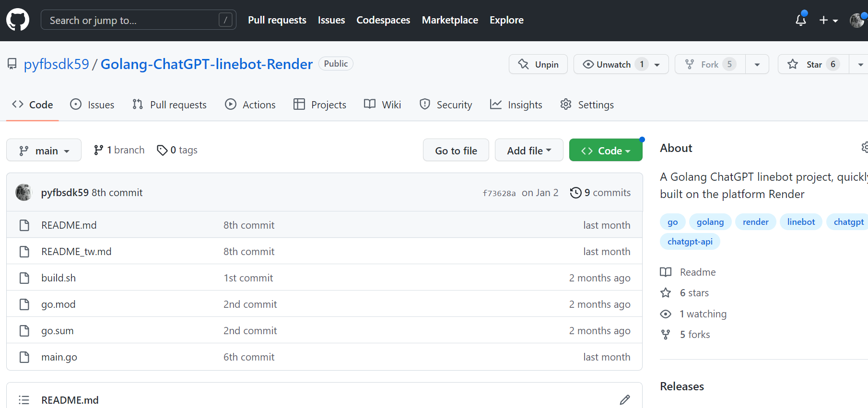View 0 tags list

(177, 150)
